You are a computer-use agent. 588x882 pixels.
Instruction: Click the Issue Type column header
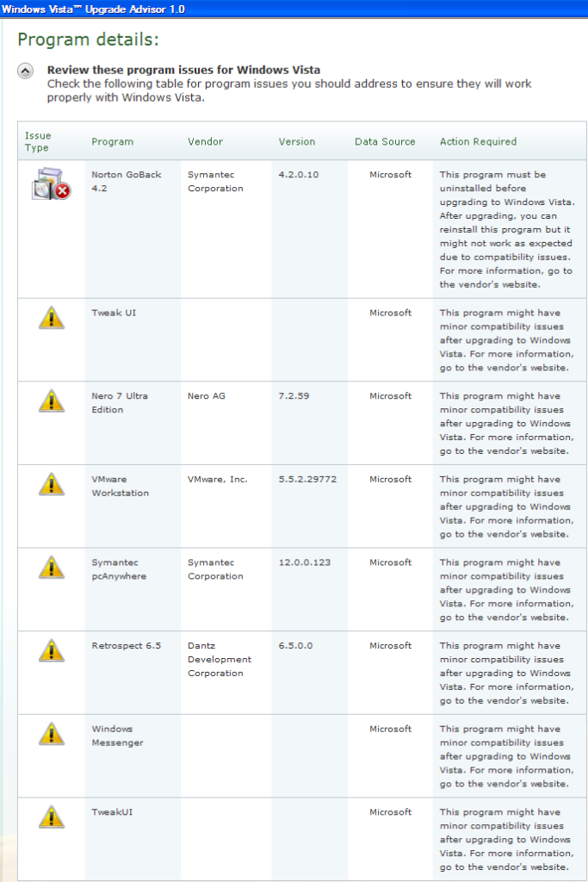click(x=38, y=142)
